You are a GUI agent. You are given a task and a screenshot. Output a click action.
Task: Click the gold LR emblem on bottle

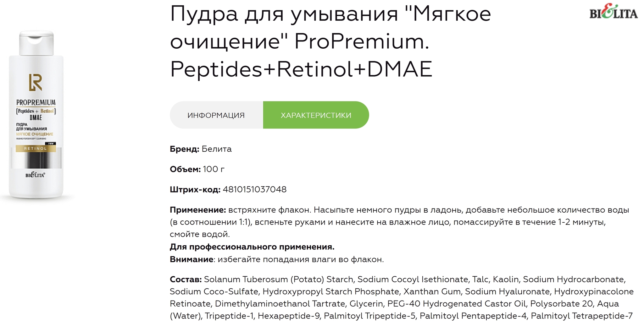click(x=36, y=83)
